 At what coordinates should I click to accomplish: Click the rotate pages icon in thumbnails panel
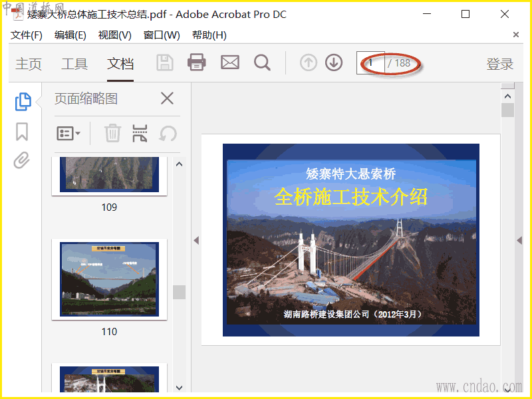[168, 134]
